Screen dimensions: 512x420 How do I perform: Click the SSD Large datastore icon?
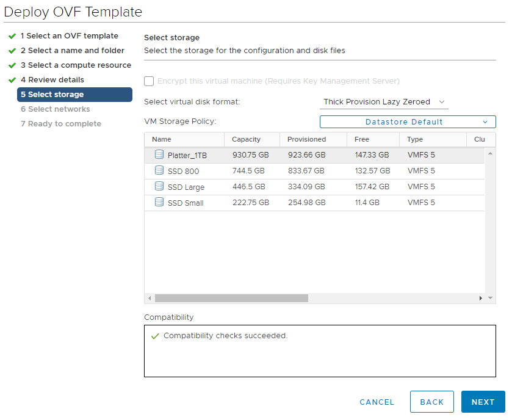click(159, 186)
